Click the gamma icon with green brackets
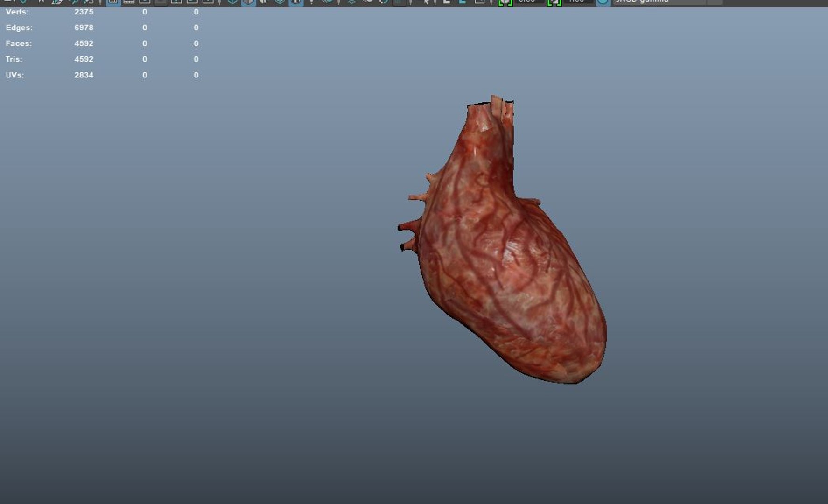The width and height of the screenshot is (828, 504). (x=554, y=2)
